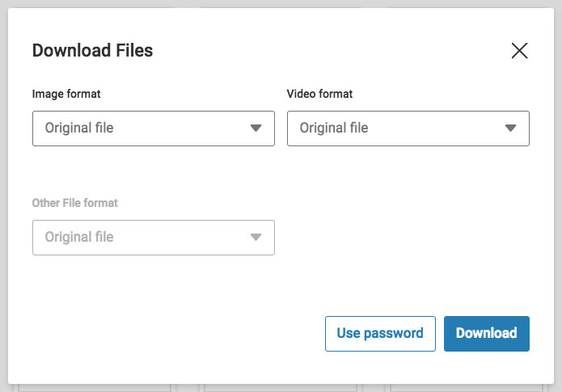The image size is (562, 392).
Task: Close the Download Files dialog with X
Action: [519, 51]
